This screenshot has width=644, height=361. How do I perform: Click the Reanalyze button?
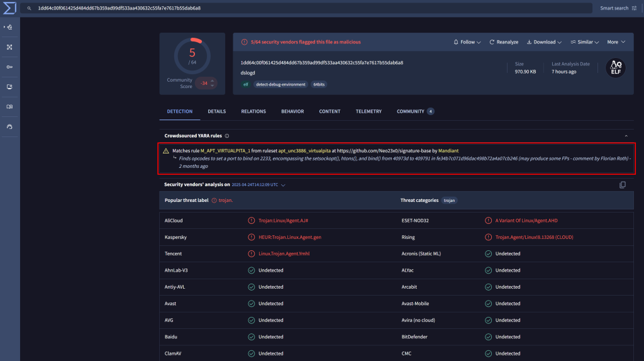click(504, 42)
